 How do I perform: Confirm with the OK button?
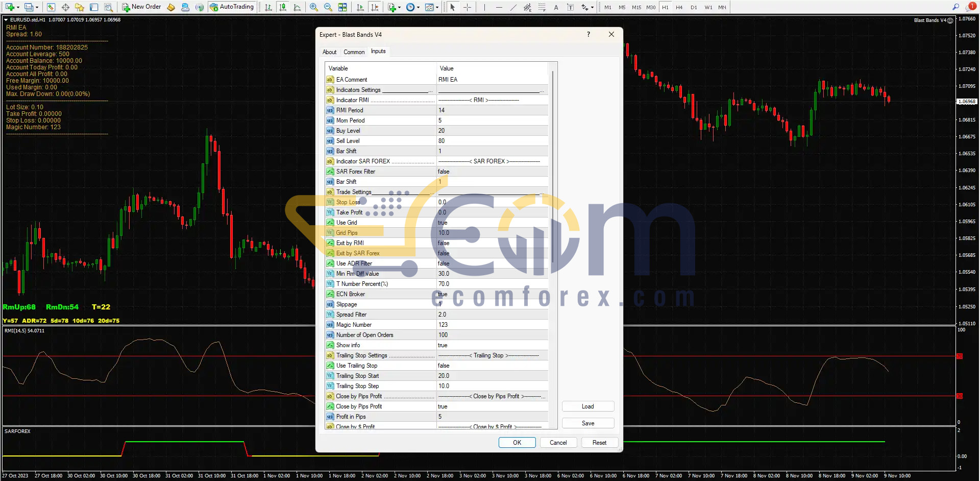(517, 443)
